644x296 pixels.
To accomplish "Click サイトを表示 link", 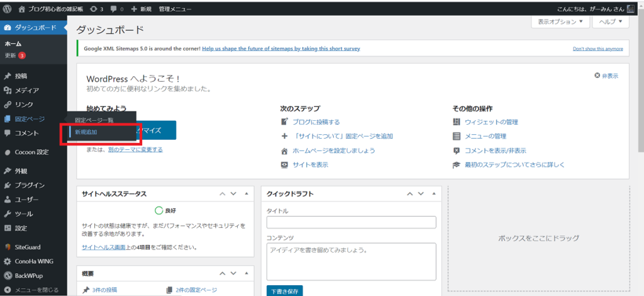I will 310,165.
